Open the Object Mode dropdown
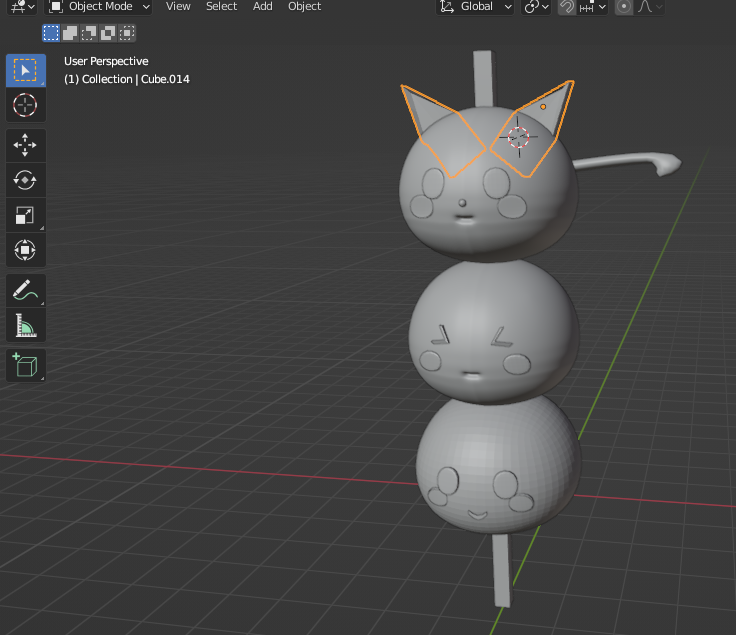The height and width of the screenshot is (635, 736). pyautogui.click(x=98, y=7)
